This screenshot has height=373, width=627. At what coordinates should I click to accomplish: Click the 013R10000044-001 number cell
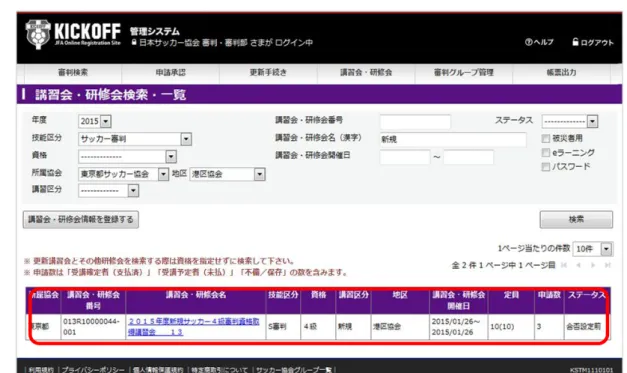tap(92, 327)
